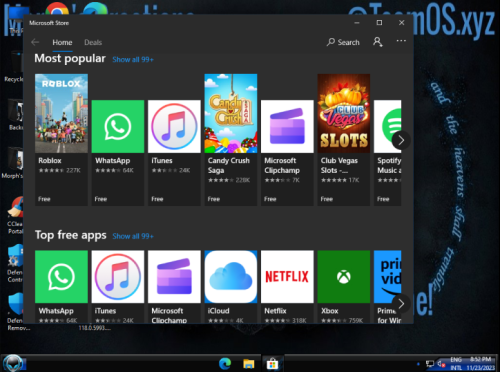Open iTunes in Most popular
The height and width of the screenshot is (372, 500).
pos(174,153)
